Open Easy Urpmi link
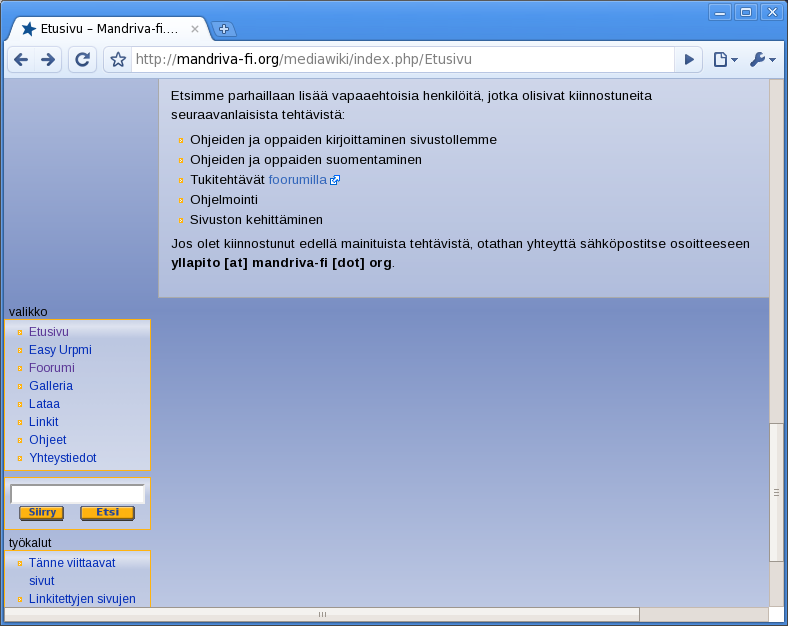 point(60,350)
